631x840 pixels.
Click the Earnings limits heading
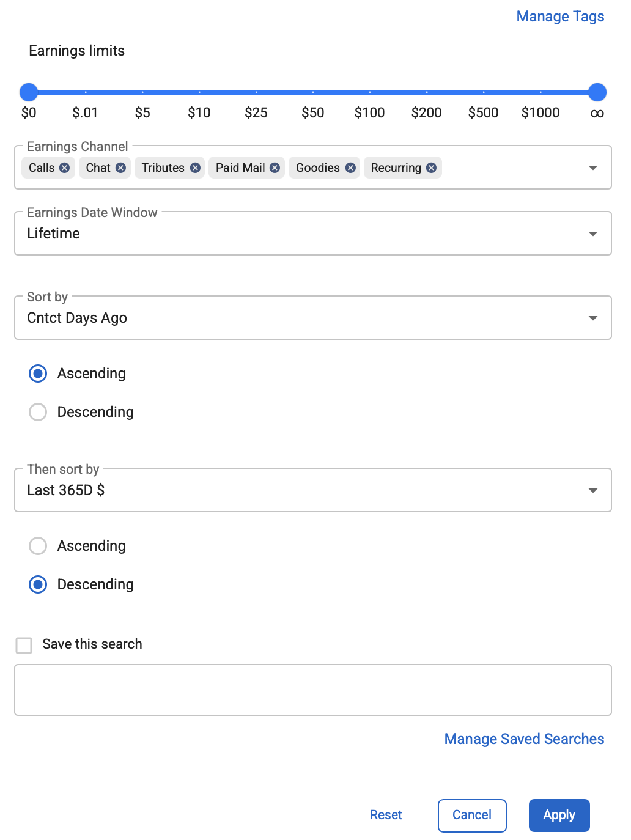pos(77,51)
